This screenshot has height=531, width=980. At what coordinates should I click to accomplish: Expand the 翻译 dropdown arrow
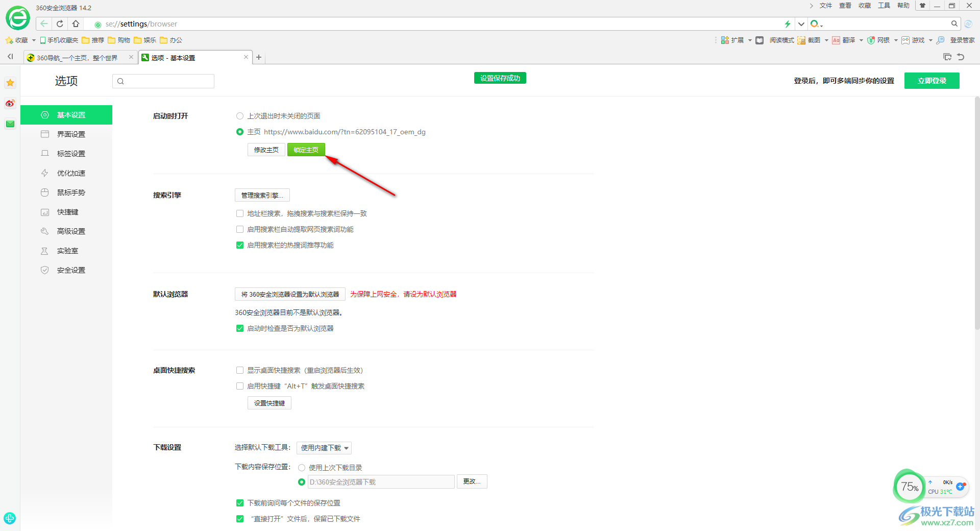pos(861,40)
